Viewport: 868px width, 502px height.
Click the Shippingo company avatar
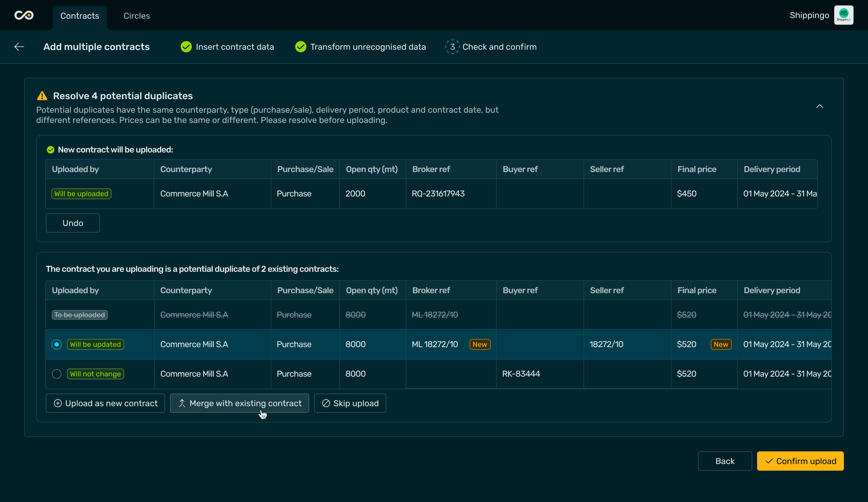pos(844,15)
